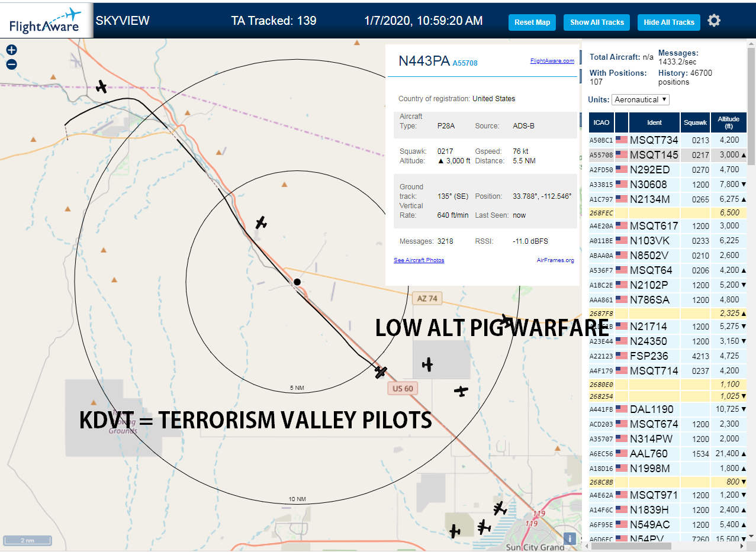Click the US 60 highway shield on map

coord(403,389)
